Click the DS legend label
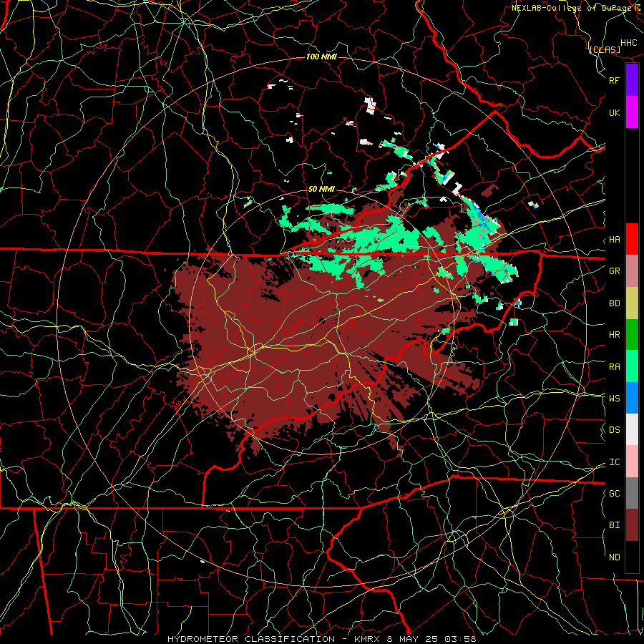This screenshot has height=644, width=644. click(615, 430)
